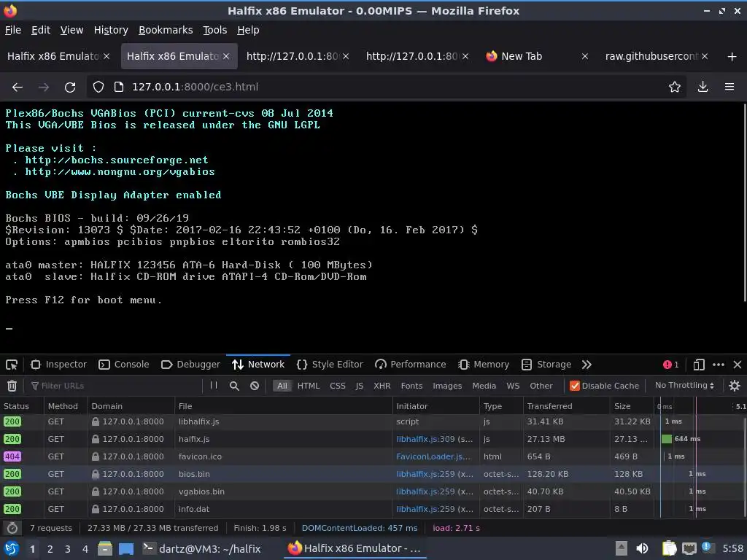Filter requests by Media
747x560 pixels.
[484, 386]
